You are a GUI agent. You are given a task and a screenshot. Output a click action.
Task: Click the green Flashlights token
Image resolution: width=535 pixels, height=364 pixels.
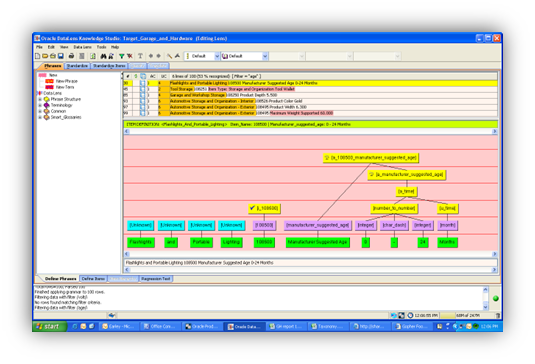tap(141, 242)
